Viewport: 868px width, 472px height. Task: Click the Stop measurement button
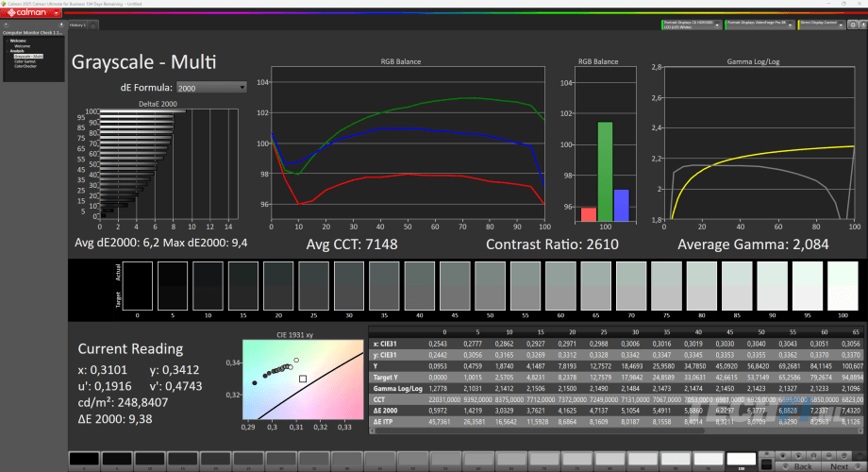pyautogui.click(x=783, y=456)
